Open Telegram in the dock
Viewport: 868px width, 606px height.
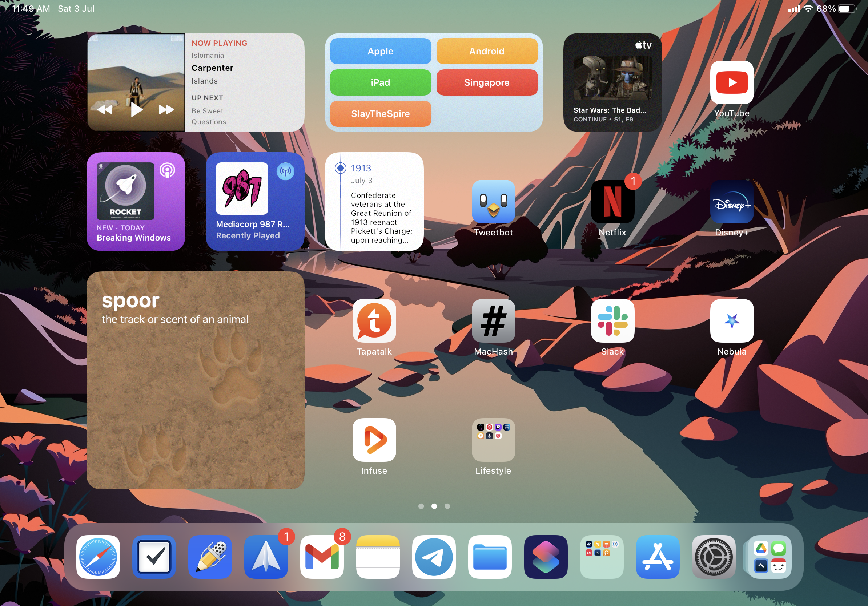(x=434, y=557)
